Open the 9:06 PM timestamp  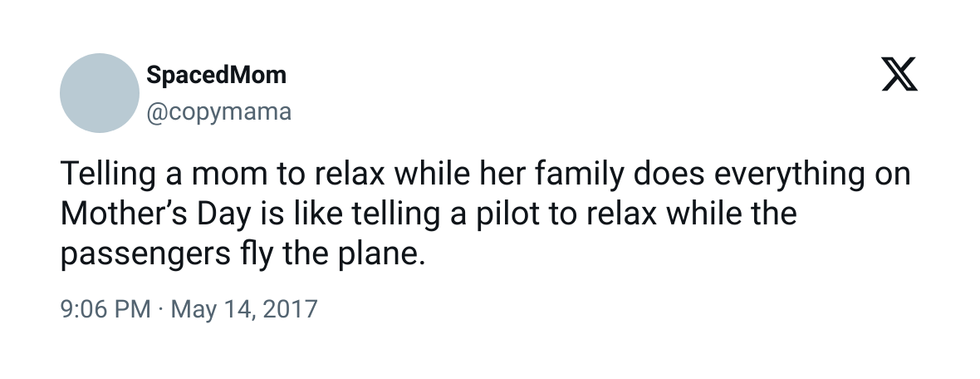point(105,309)
